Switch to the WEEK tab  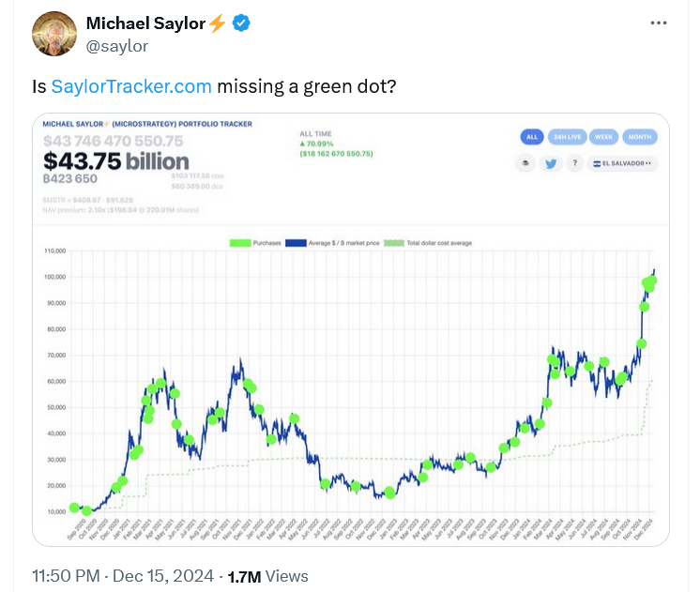point(604,137)
